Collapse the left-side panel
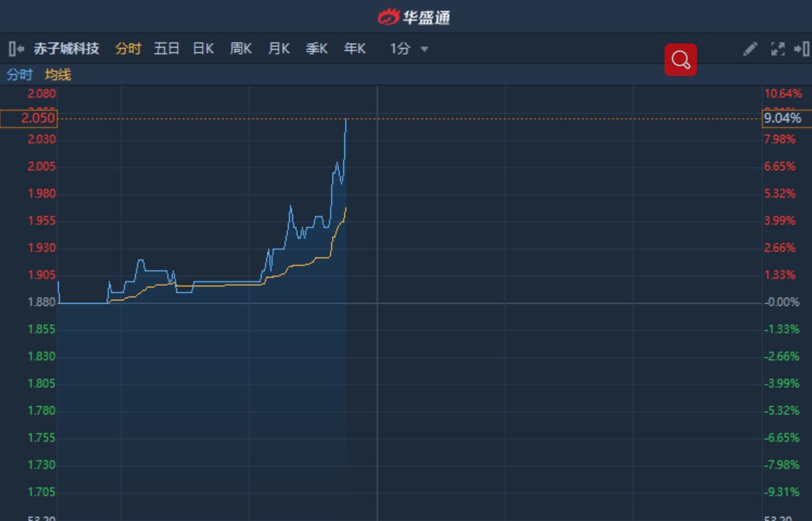 click(16, 48)
